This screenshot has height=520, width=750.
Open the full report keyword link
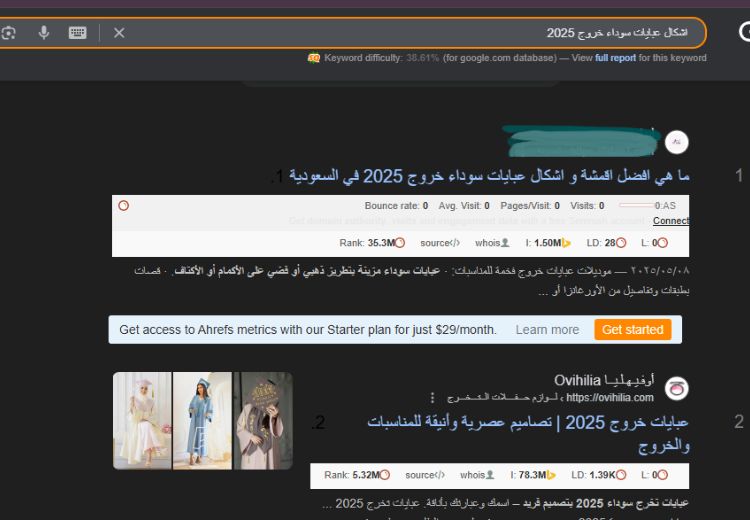(x=615, y=58)
